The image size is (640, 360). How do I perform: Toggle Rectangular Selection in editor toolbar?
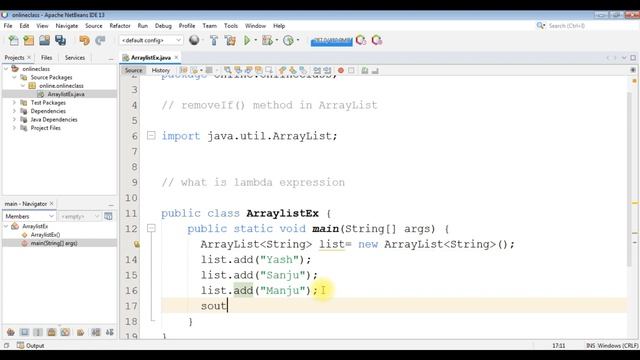(x=269, y=70)
